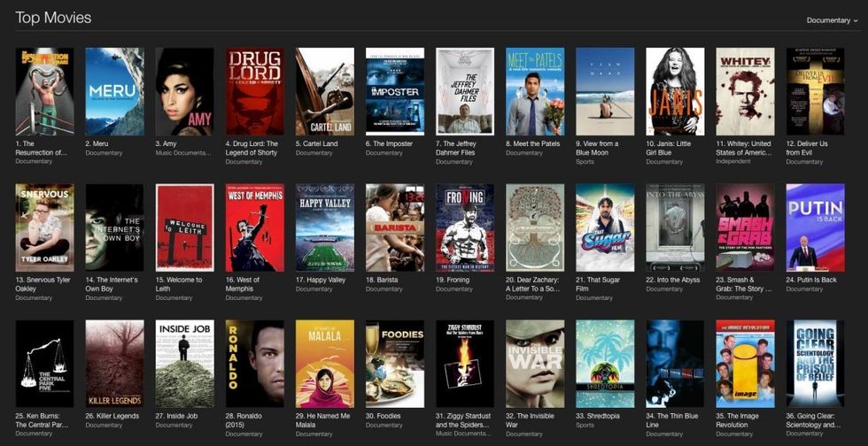Choose the Foodies movie poster

395,364
